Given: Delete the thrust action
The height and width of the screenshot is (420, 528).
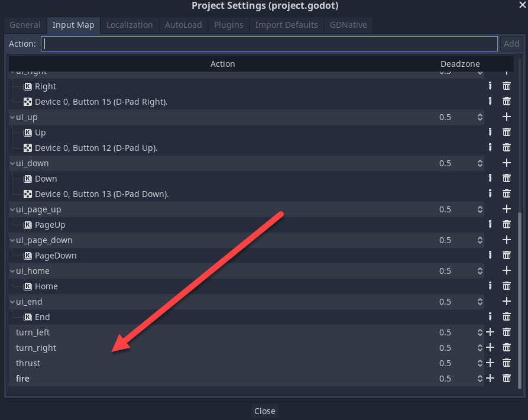Looking at the screenshot, I should [x=507, y=363].
